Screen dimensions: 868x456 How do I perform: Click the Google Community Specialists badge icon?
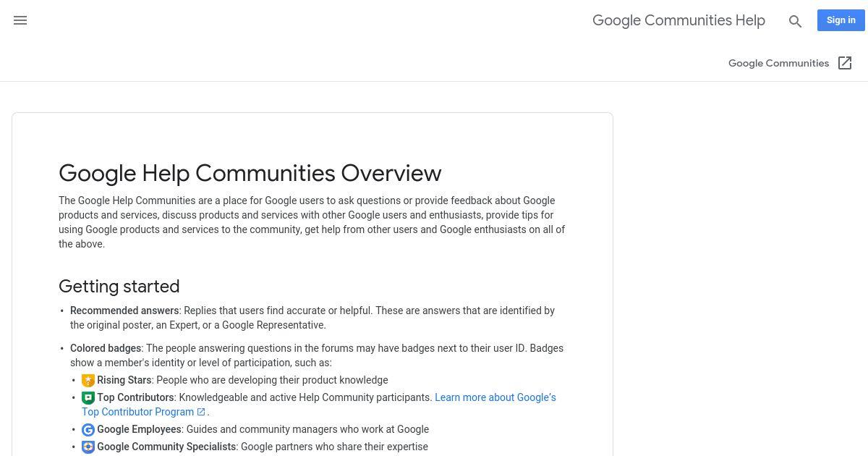click(88, 447)
